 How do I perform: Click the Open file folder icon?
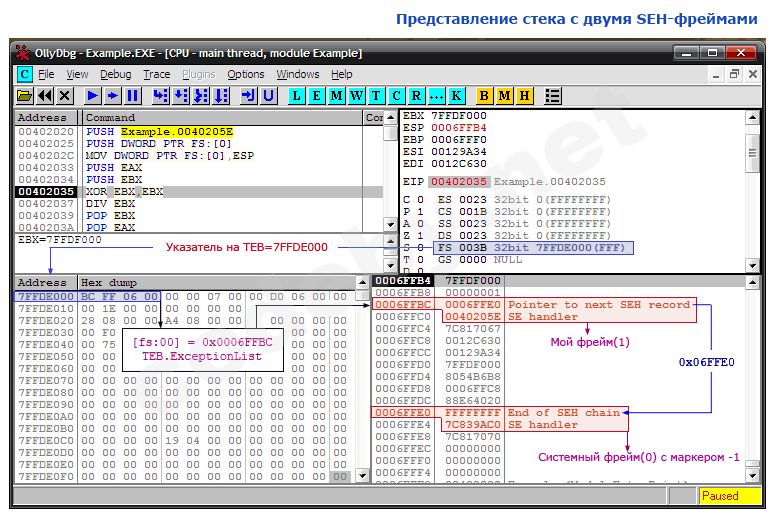click(x=25, y=95)
